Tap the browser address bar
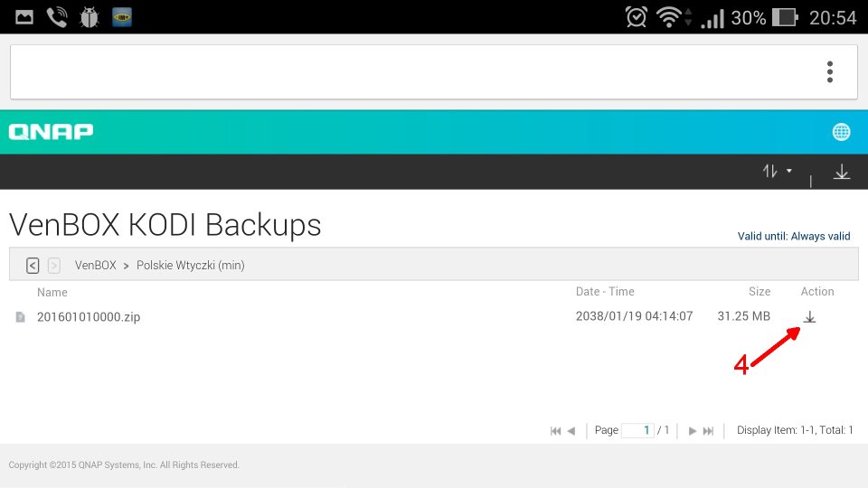Image resolution: width=868 pixels, height=488 pixels. pyautogui.click(x=407, y=72)
